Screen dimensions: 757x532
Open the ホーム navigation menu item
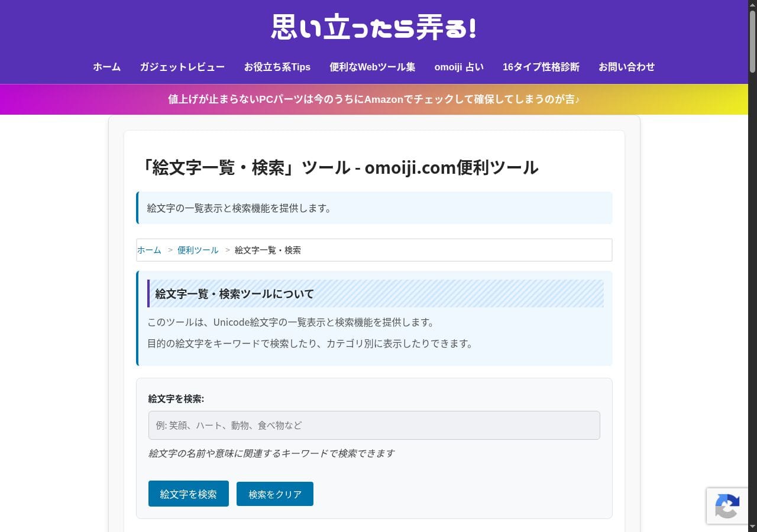(x=107, y=67)
